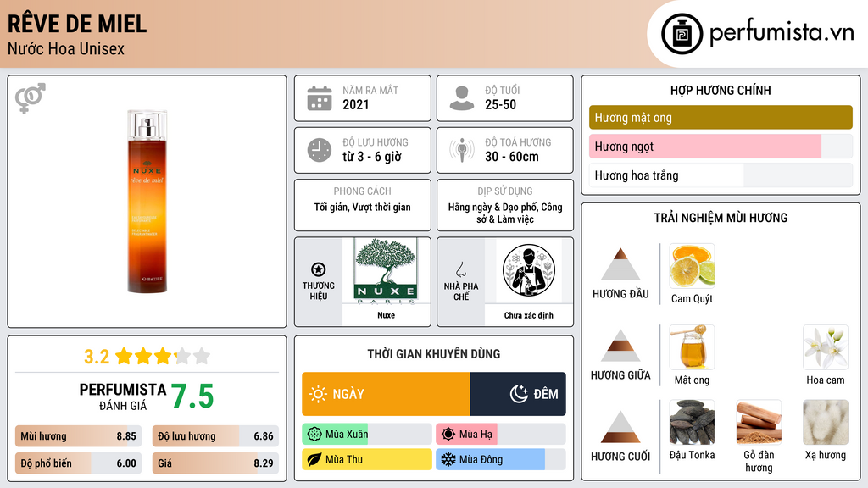Screen dimensions: 868x488
Task: Click the leaf icon next to Mùa Thu
Action: coord(314,460)
